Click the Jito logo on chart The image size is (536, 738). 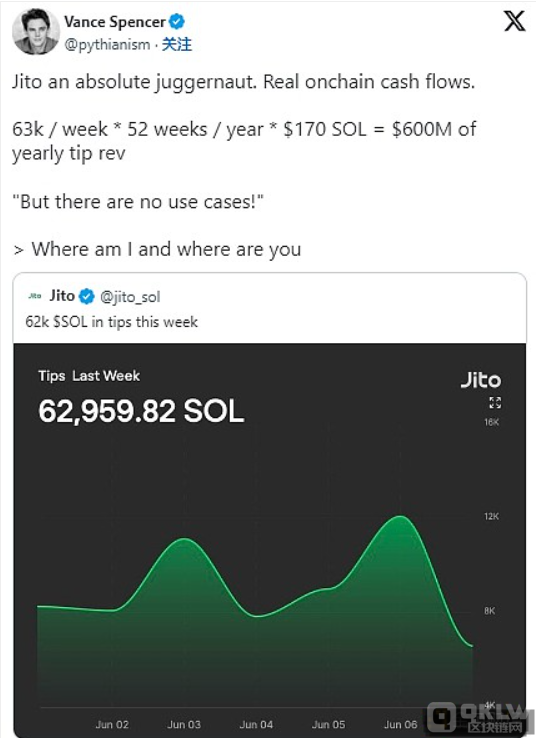tap(480, 380)
